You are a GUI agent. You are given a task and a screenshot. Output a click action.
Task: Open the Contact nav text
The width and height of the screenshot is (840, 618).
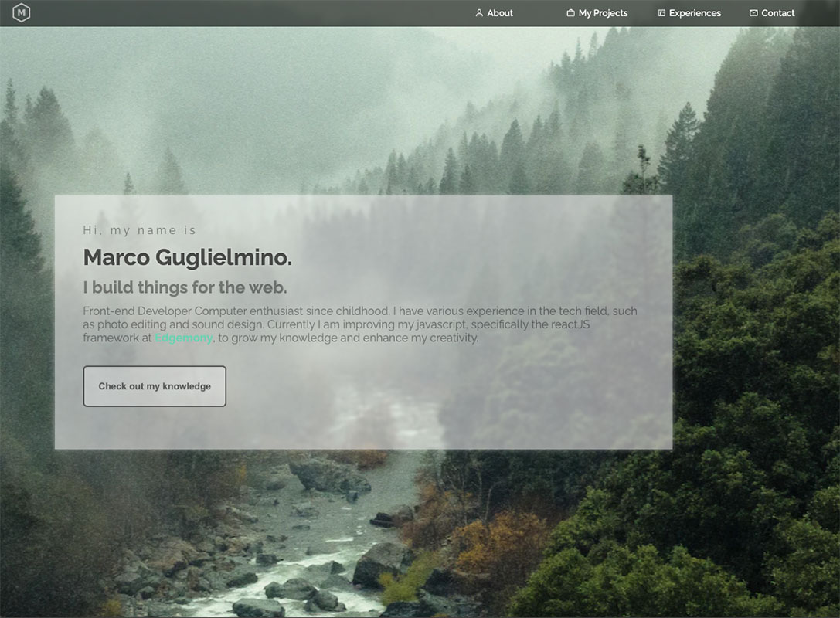click(777, 13)
